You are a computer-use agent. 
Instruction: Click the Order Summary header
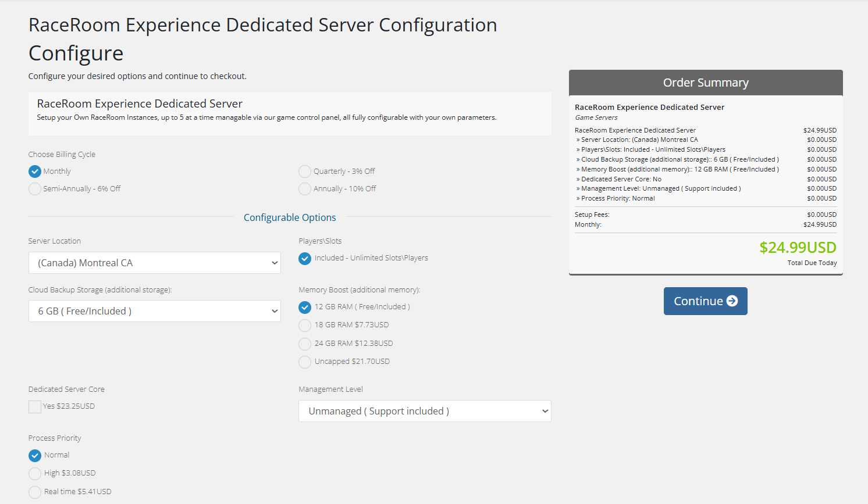[x=706, y=83]
